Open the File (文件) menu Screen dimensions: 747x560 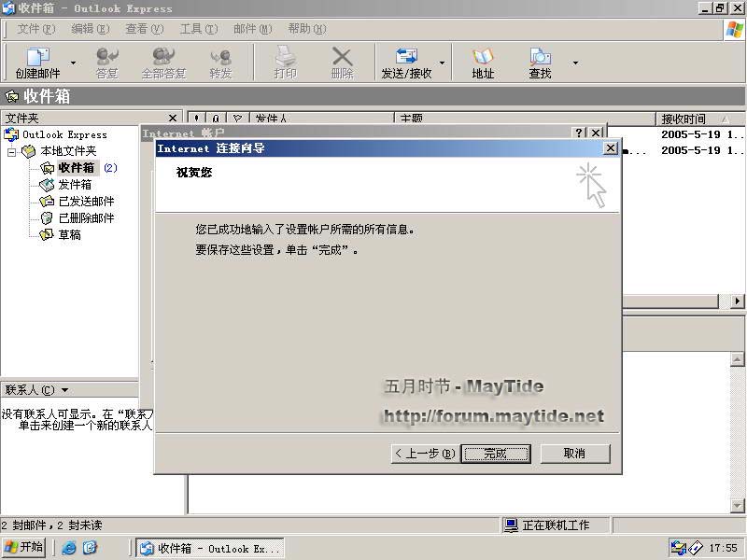point(35,29)
